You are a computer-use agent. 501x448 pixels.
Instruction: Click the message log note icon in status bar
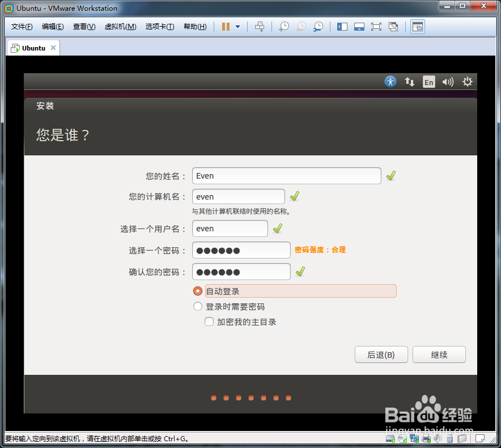click(x=480, y=439)
